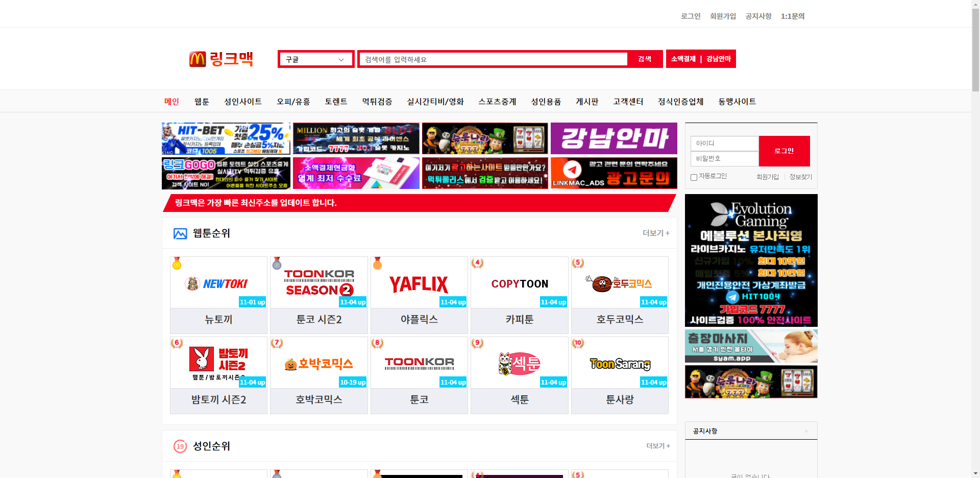Open the 링크GOGO banner
Screen dimensions: 980x478
point(226,173)
